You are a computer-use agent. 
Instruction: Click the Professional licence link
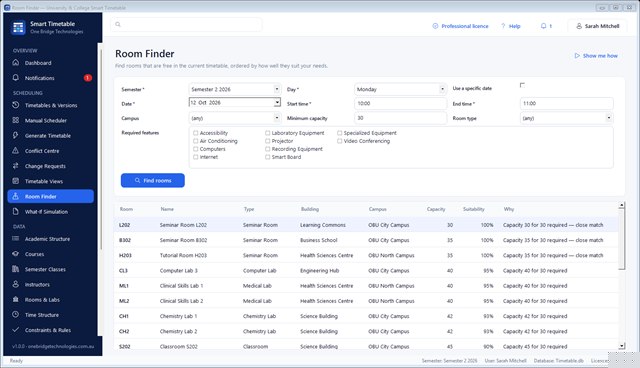click(x=460, y=26)
